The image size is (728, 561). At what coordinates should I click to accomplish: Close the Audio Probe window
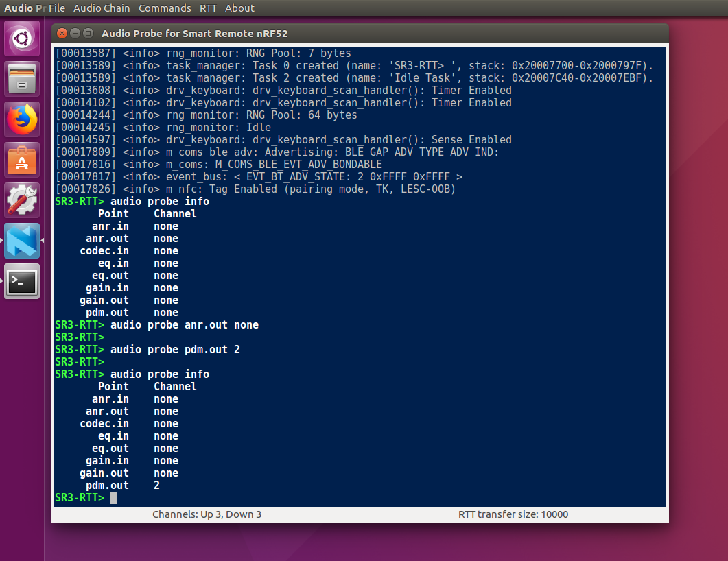[x=62, y=33]
